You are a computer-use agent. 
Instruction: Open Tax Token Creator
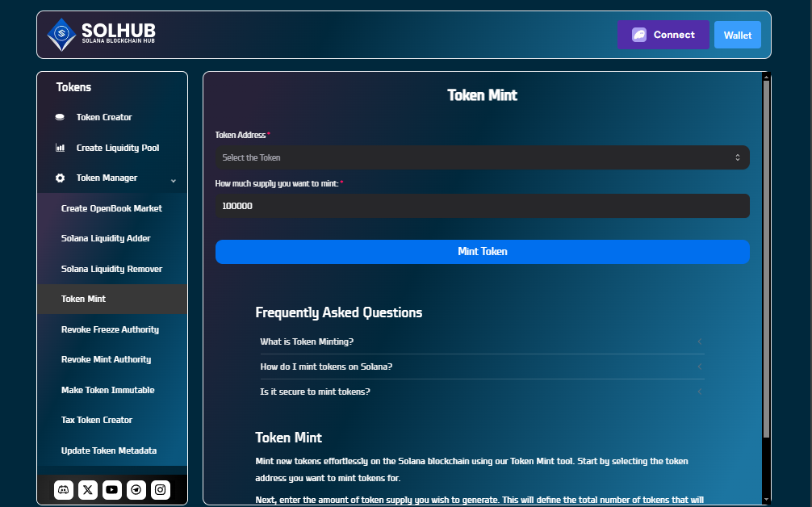coord(96,420)
